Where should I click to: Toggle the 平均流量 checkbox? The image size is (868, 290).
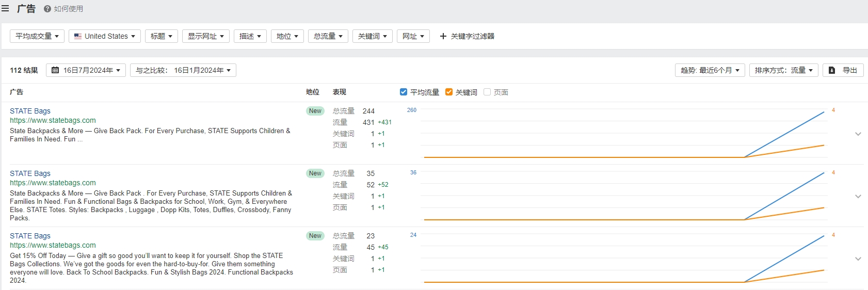[x=404, y=92]
